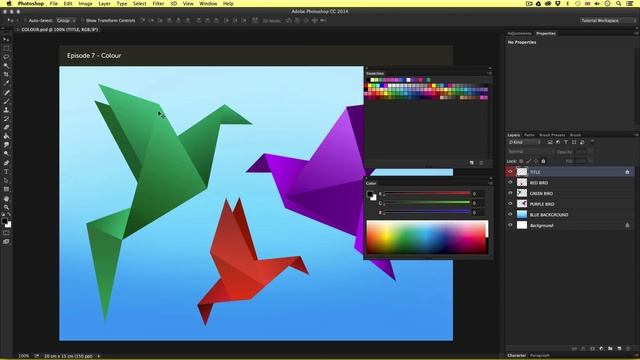Open the Normal blend mode dropdown
Screen dimensions: 640x360
[531, 151]
